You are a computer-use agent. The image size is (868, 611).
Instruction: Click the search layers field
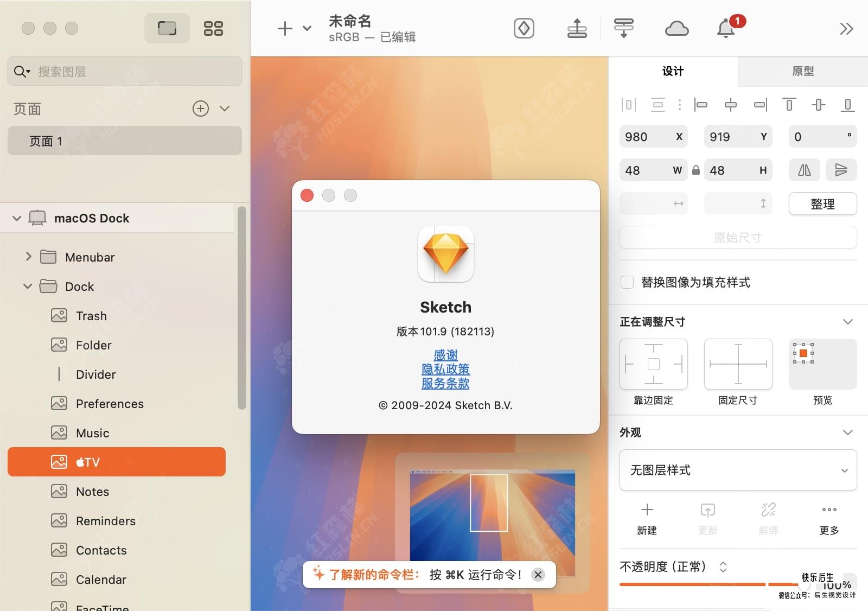pyautogui.click(x=125, y=72)
